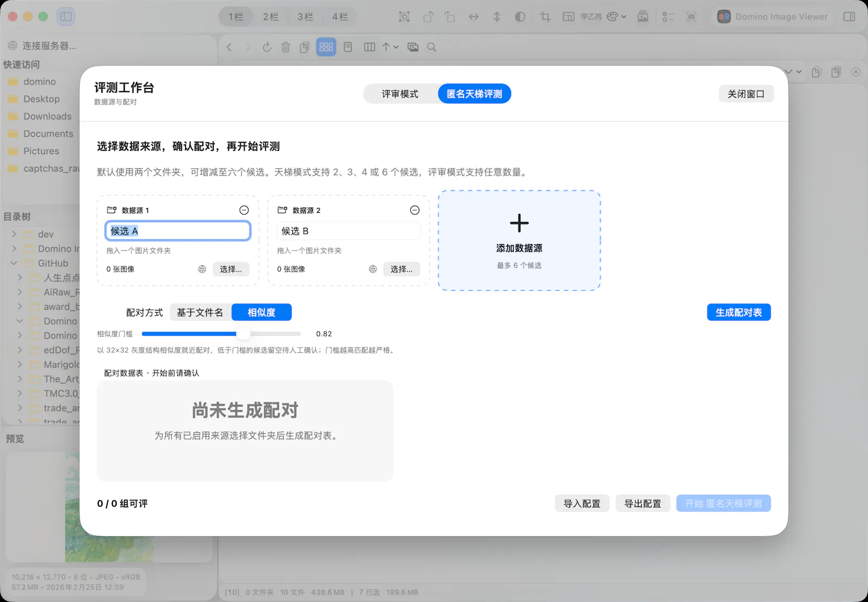Click 选择... button for 数据源 1
This screenshot has height=602, width=868.
231,269
